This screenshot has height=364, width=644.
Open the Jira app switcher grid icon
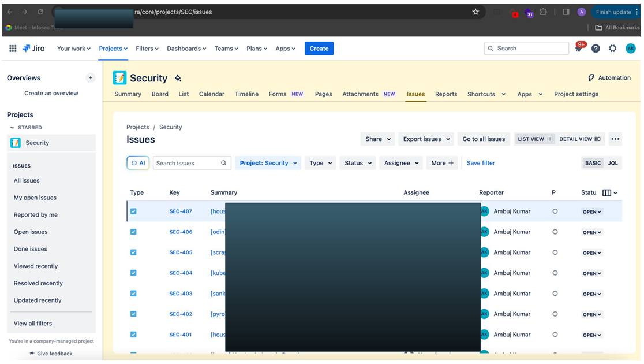[x=13, y=49]
